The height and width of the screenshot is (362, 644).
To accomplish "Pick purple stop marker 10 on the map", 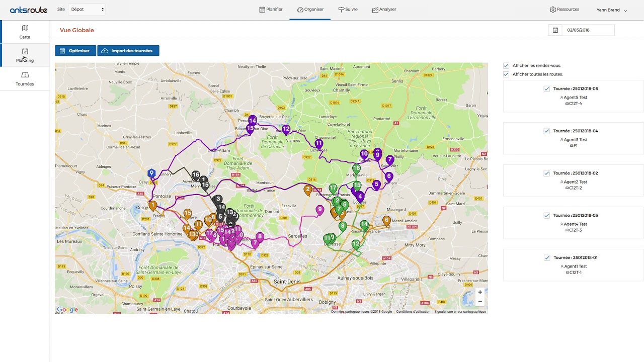I will (364, 154).
